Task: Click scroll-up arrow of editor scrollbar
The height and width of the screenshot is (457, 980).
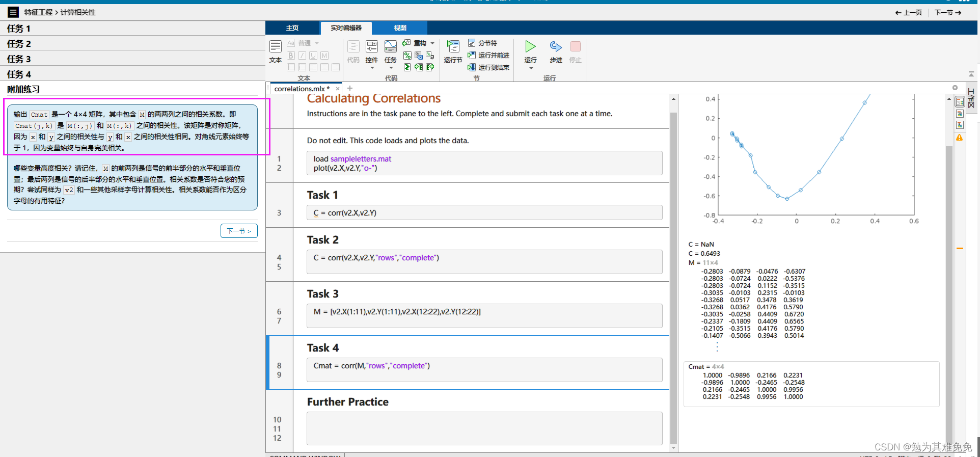Action: coord(673,99)
